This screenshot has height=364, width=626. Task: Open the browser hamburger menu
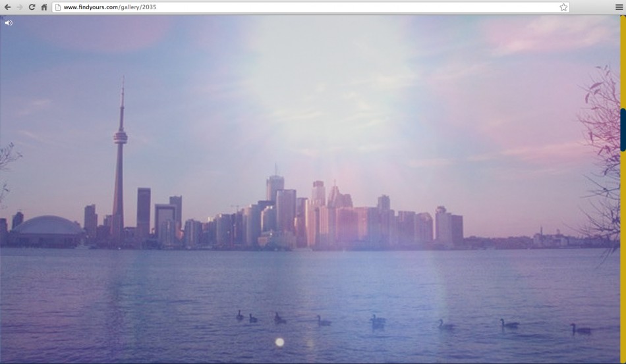pyautogui.click(x=619, y=7)
